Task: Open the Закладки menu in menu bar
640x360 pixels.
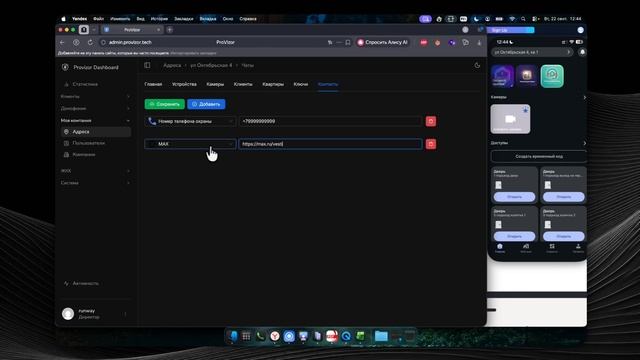Action: [x=183, y=19]
